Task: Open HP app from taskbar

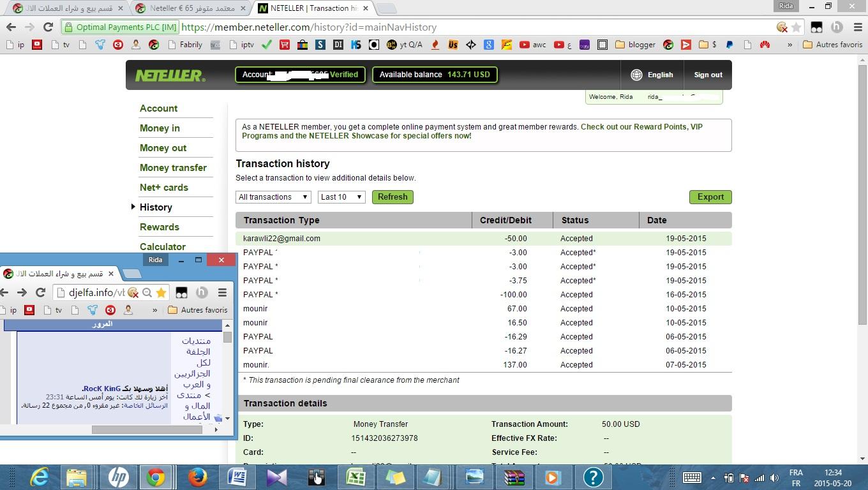Action: (x=117, y=477)
